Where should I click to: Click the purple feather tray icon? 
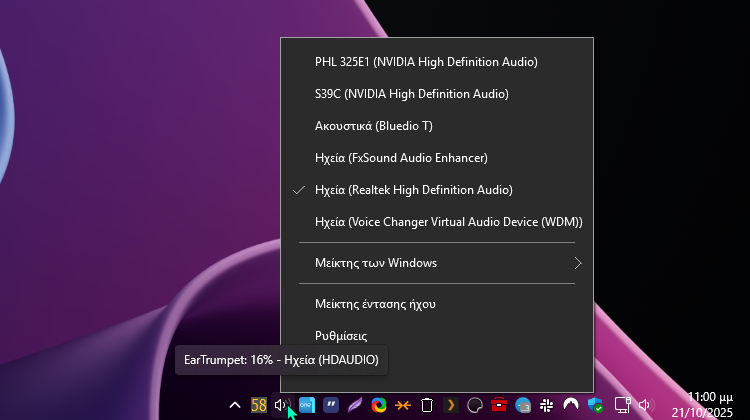[x=355, y=405]
